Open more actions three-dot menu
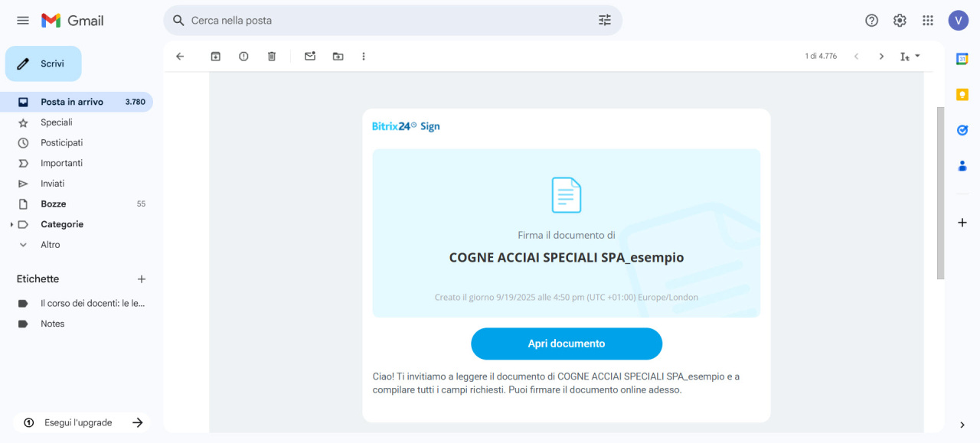The width and height of the screenshot is (980, 443). (x=364, y=57)
